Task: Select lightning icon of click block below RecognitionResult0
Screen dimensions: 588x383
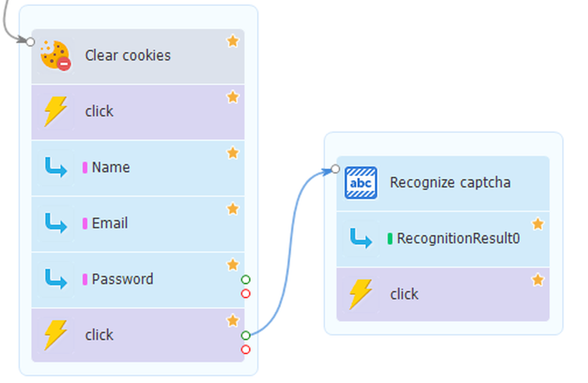Action: 360,295
